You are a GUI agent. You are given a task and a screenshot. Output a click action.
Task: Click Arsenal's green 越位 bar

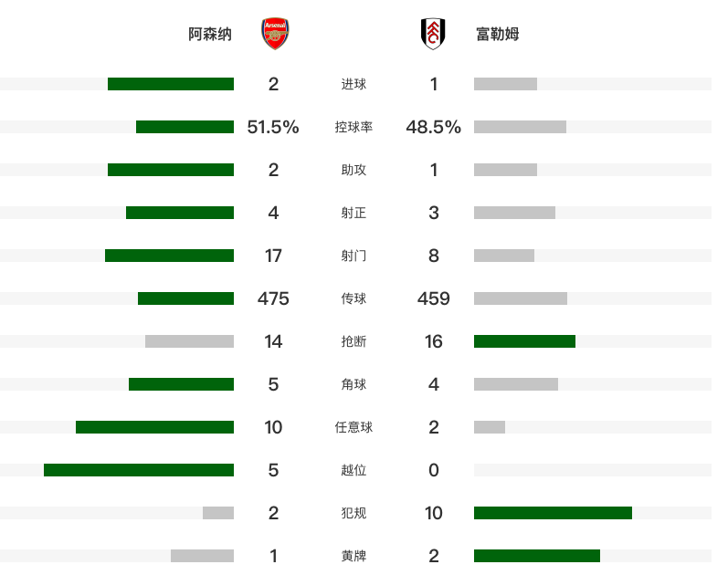139,470
